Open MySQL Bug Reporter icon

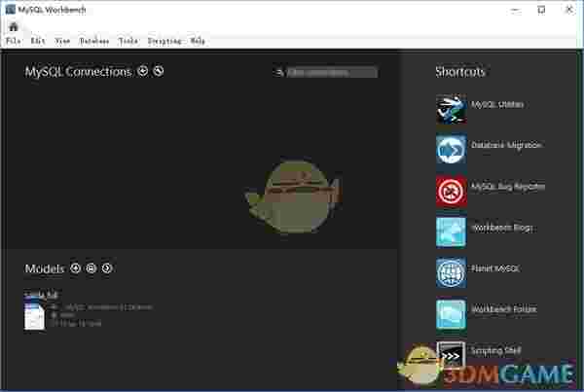pyautogui.click(x=451, y=191)
